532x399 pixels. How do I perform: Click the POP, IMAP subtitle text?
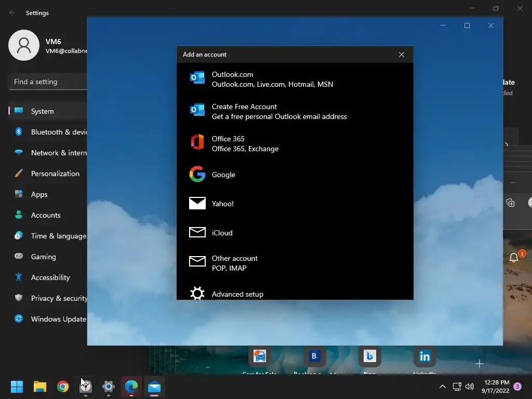point(229,268)
